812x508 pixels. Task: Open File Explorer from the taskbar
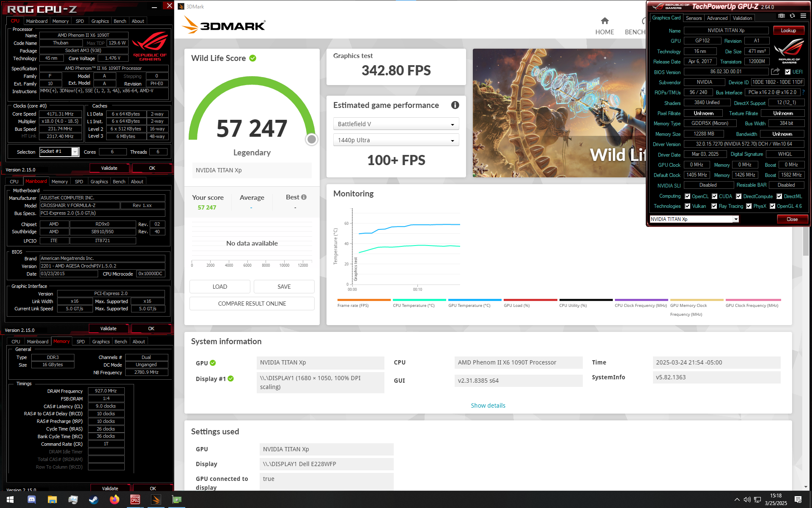coord(52,500)
